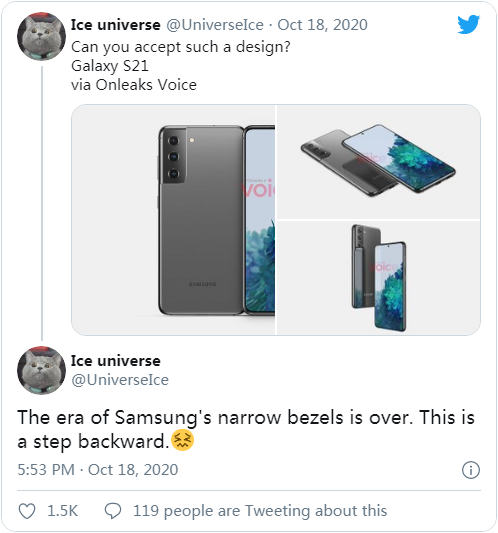
Task: Click the Twitter bird logo icon
Action: (468, 24)
